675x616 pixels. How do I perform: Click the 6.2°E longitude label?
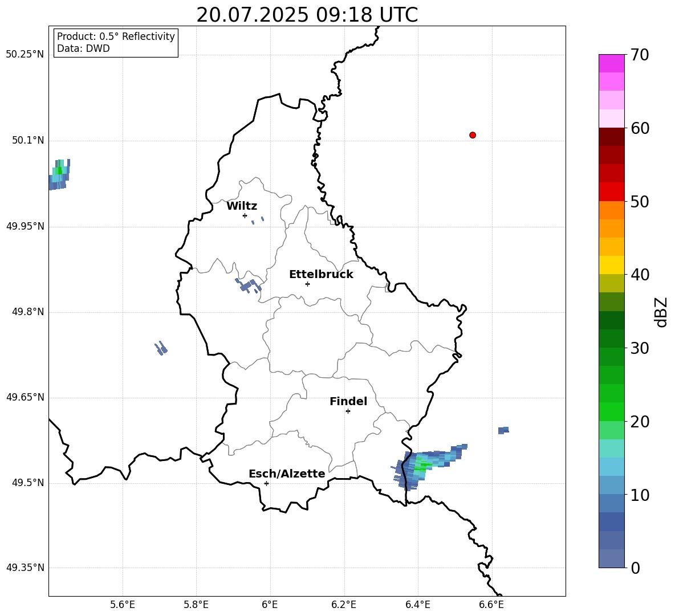[344, 605]
